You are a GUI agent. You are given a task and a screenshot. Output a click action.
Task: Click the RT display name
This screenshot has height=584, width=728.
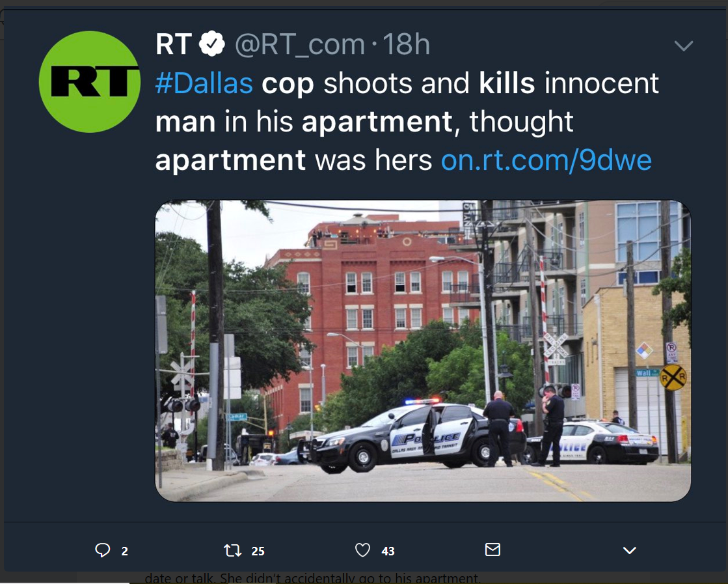(x=173, y=44)
